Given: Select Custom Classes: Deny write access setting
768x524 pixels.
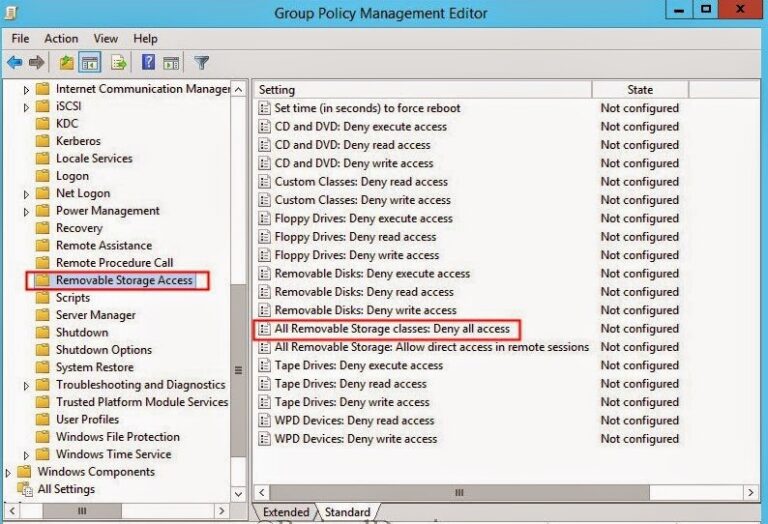Looking at the screenshot, I should (x=362, y=200).
